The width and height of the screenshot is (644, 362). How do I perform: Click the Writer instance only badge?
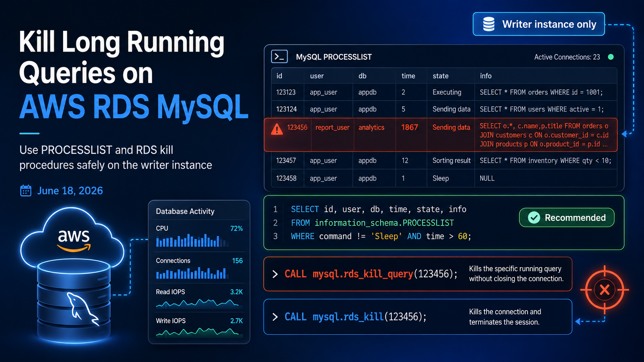pos(538,24)
